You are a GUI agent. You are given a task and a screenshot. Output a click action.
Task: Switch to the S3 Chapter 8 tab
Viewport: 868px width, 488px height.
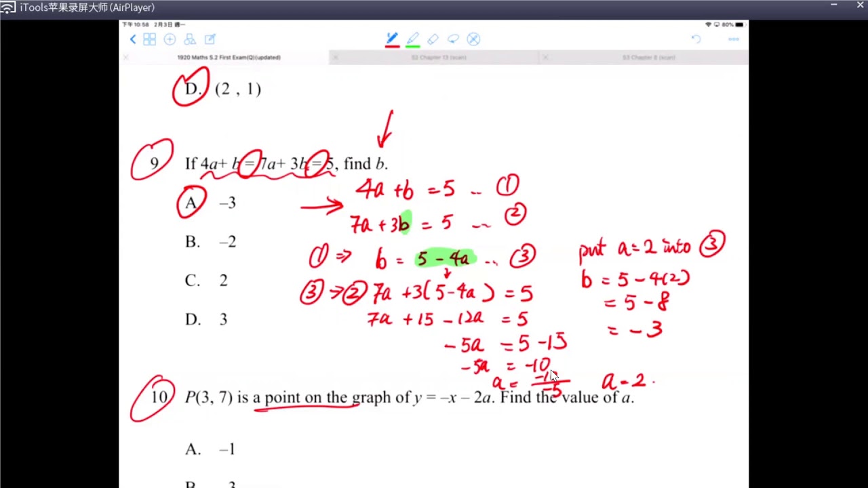(649, 58)
